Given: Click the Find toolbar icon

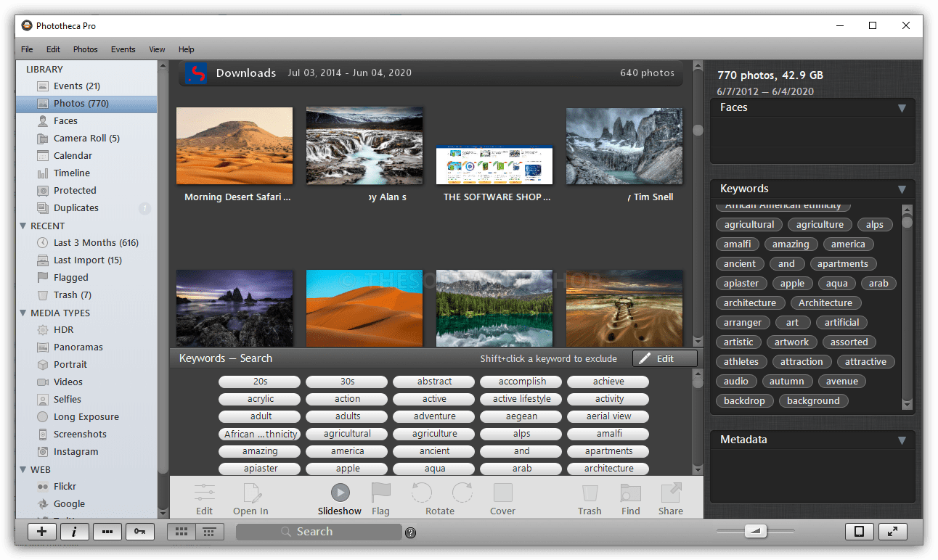Looking at the screenshot, I should click(630, 493).
